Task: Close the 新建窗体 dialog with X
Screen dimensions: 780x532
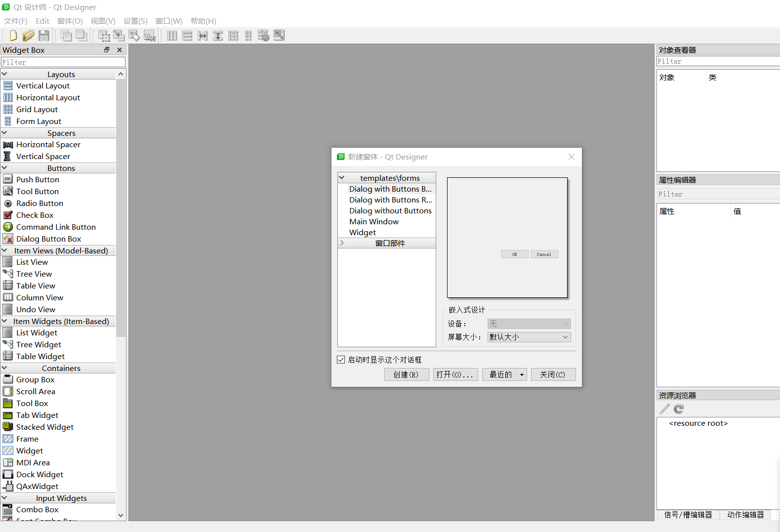Action: [572, 157]
